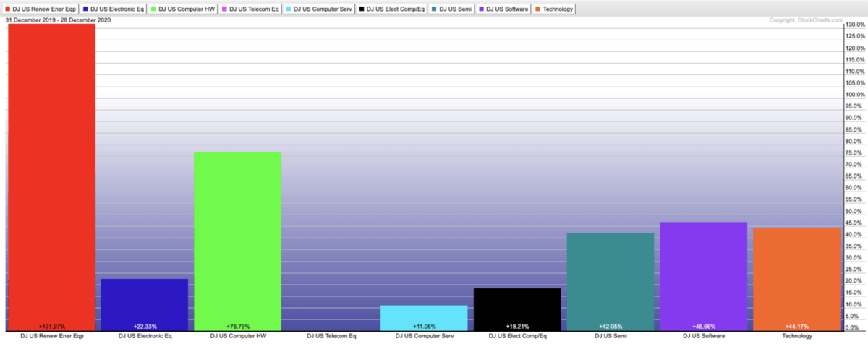Toggle the DJ US Electronic Eq legend button

(x=116, y=9)
